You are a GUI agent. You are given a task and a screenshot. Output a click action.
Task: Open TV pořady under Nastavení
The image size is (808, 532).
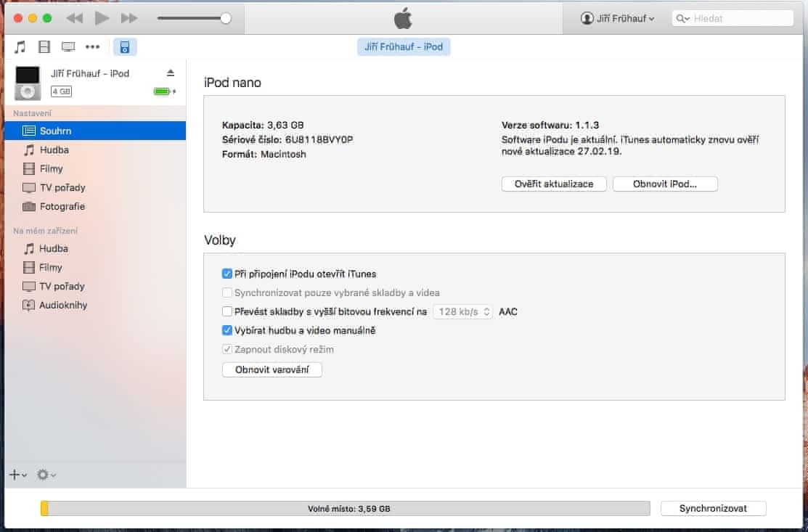point(95,187)
